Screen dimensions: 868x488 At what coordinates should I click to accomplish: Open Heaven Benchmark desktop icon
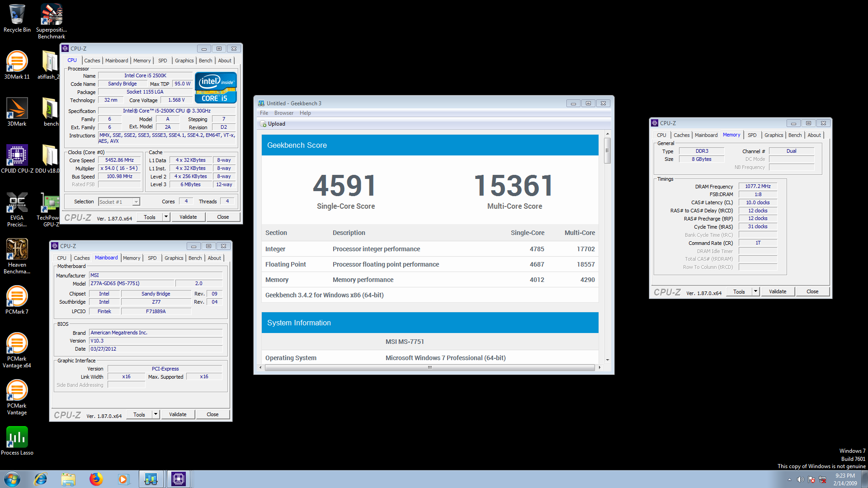pos(17,257)
